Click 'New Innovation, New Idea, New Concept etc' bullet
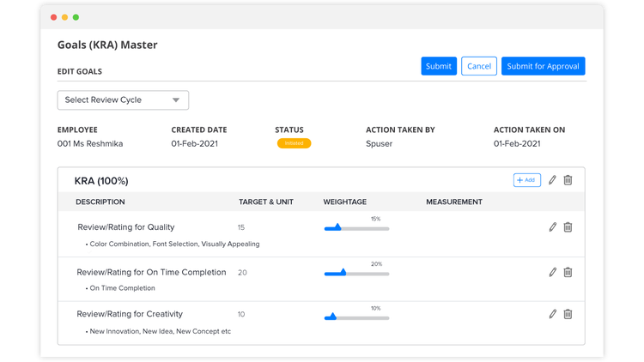 point(161,331)
